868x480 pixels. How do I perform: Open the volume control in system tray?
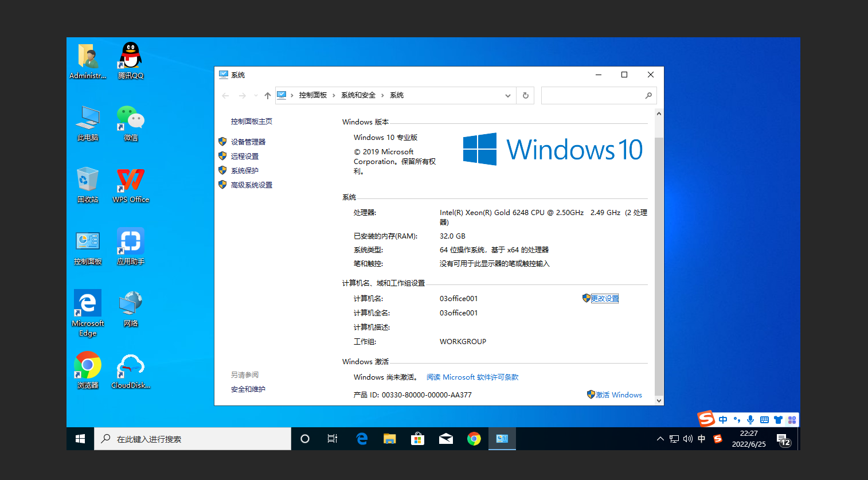(x=687, y=439)
